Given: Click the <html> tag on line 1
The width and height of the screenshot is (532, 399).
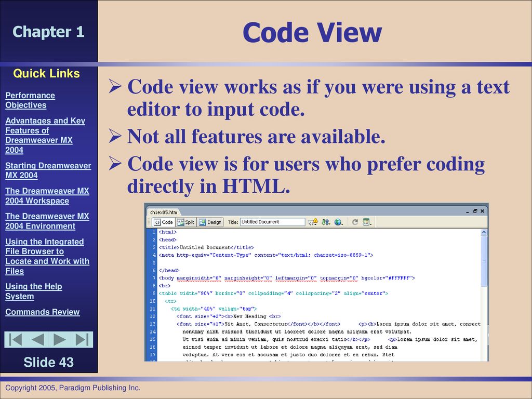Looking at the screenshot, I should pyautogui.click(x=168, y=232).
